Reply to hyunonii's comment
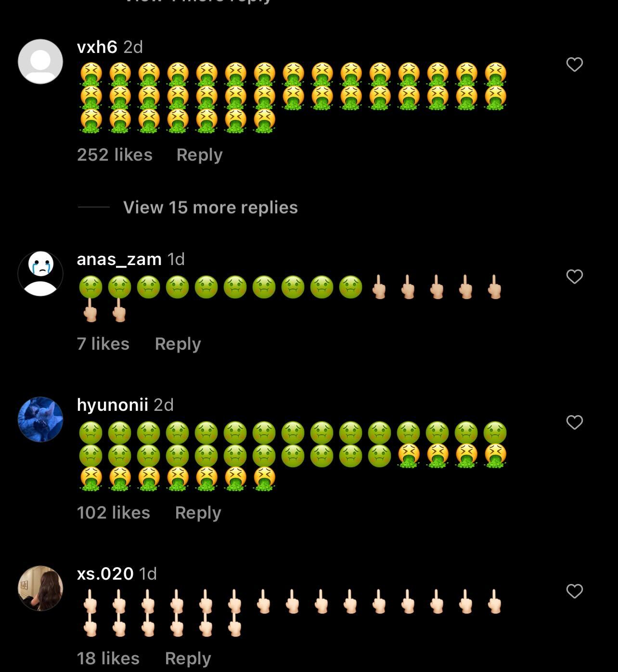This screenshot has height=672, width=618. 198,513
